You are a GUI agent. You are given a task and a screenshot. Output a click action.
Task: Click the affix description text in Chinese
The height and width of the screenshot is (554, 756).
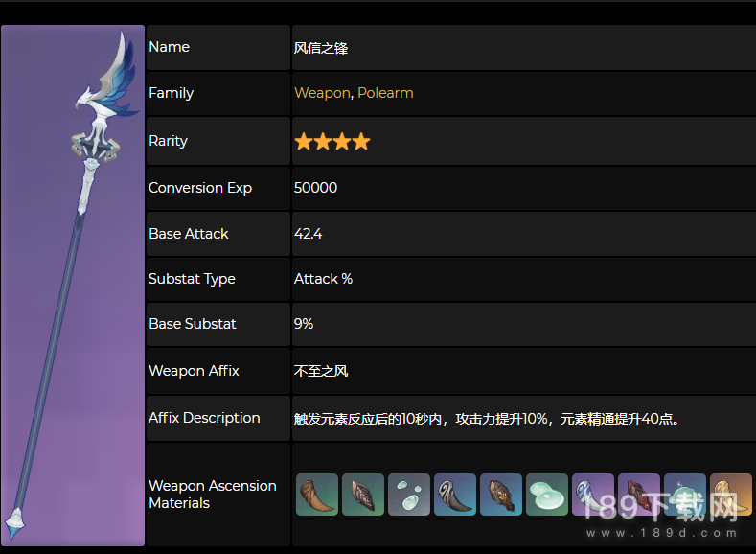[x=488, y=419]
